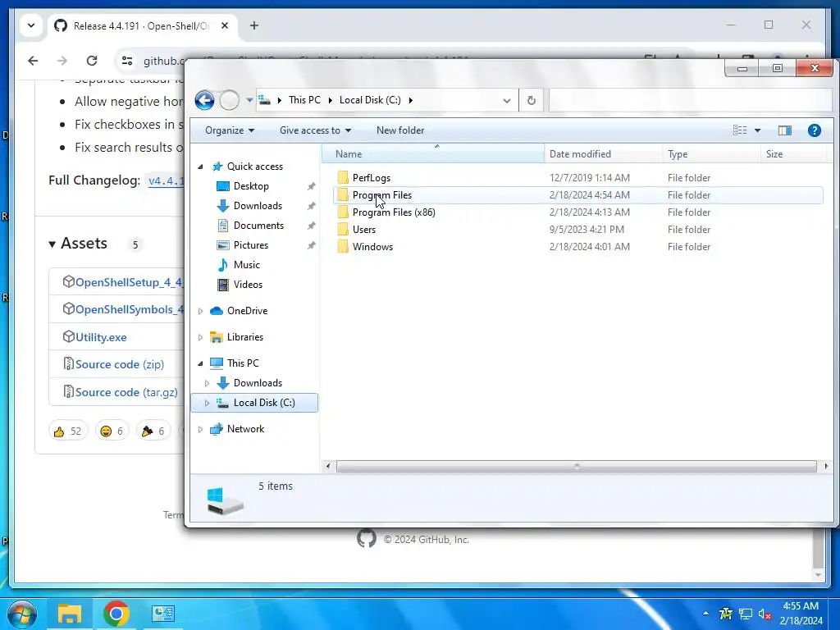Image resolution: width=840 pixels, height=630 pixels.
Task: Download Source code (zip) in Chrome
Action: pos(120,364)
